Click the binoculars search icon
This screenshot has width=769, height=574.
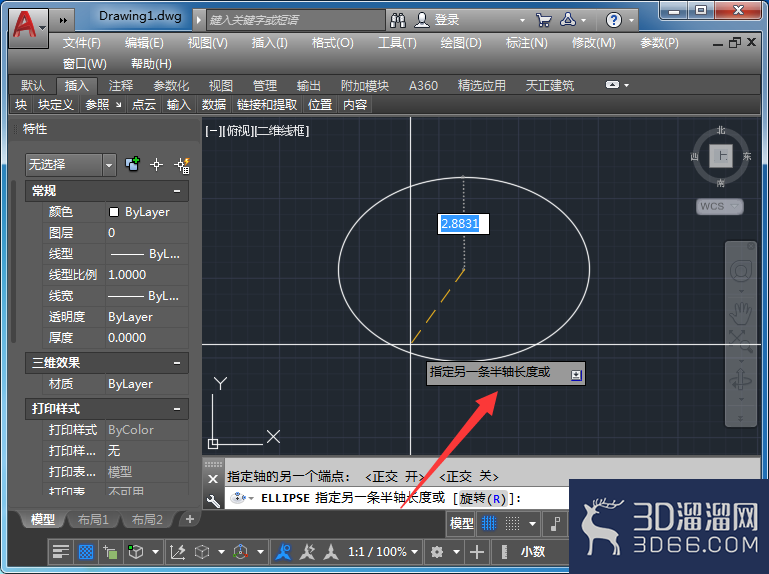[398, 20]
